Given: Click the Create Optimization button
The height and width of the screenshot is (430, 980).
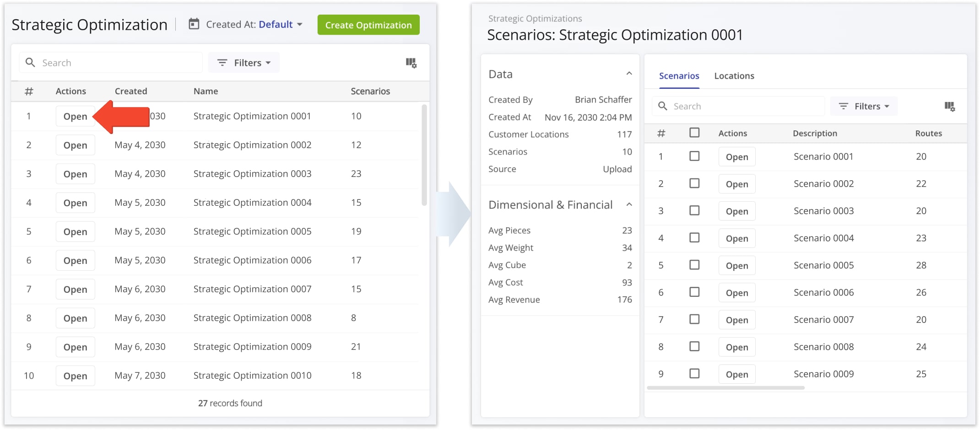Looking at the screenshot, I should click(x=368, y=25).
